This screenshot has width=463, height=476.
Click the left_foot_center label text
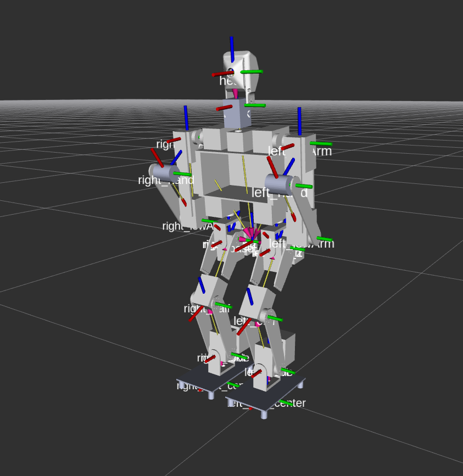[266, 403]
